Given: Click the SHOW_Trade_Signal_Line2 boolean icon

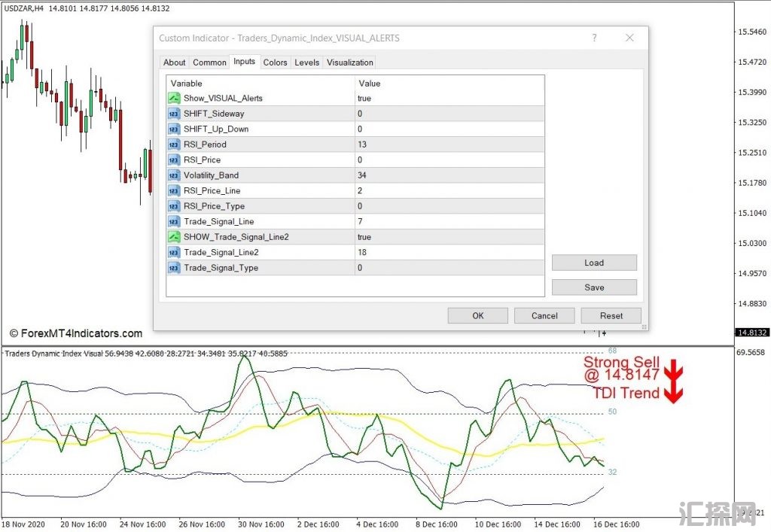Looking at the screenshot, I should pyautogui.click(x=174, y=237).
